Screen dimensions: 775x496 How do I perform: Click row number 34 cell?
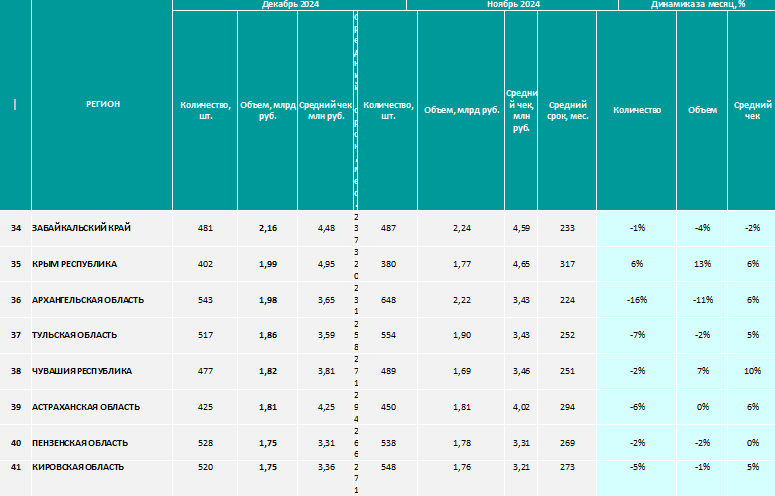tap(16, 228)
